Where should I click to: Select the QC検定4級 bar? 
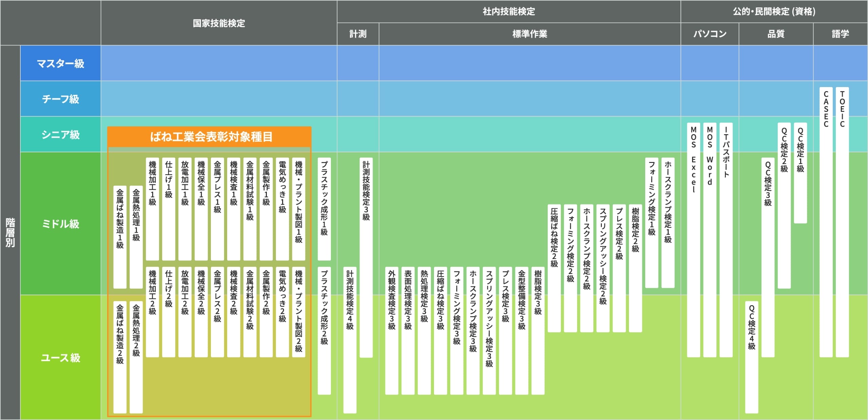pos(751,357)
